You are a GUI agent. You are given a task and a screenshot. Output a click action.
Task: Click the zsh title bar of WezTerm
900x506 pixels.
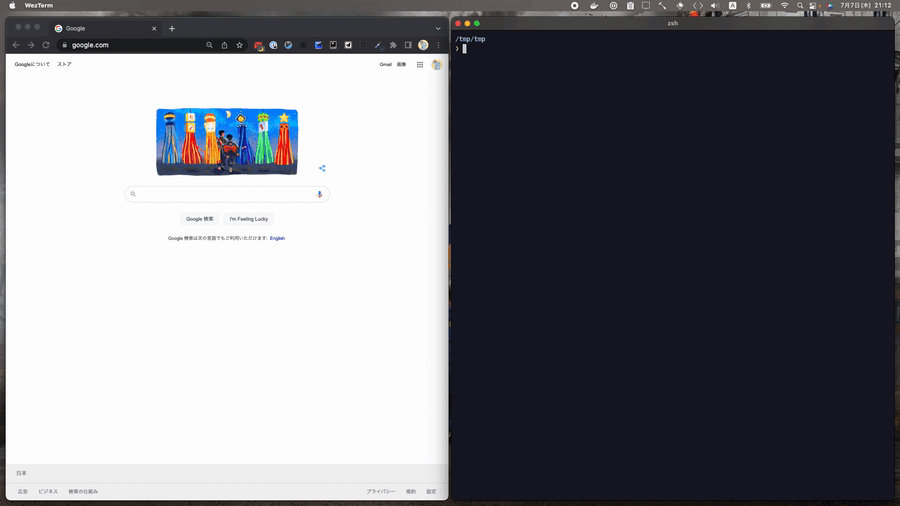click(673, 24)
